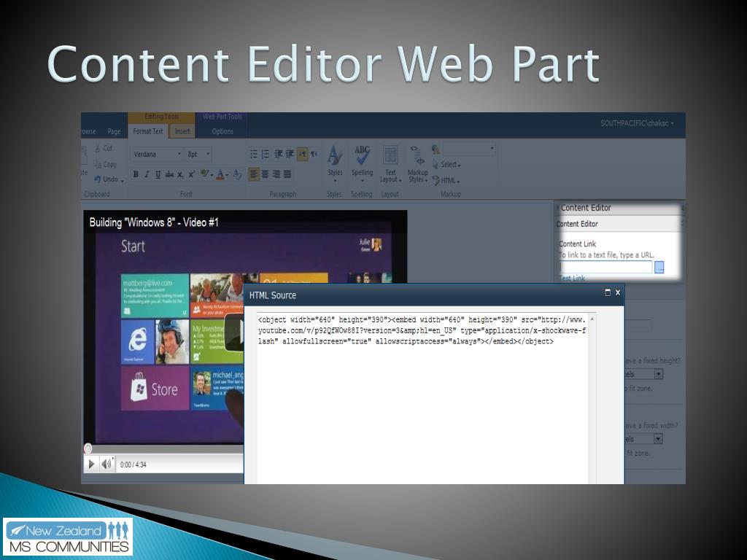Click the Content Link URL input field
This screenshot has width=747, height=560.
(606, 267)
